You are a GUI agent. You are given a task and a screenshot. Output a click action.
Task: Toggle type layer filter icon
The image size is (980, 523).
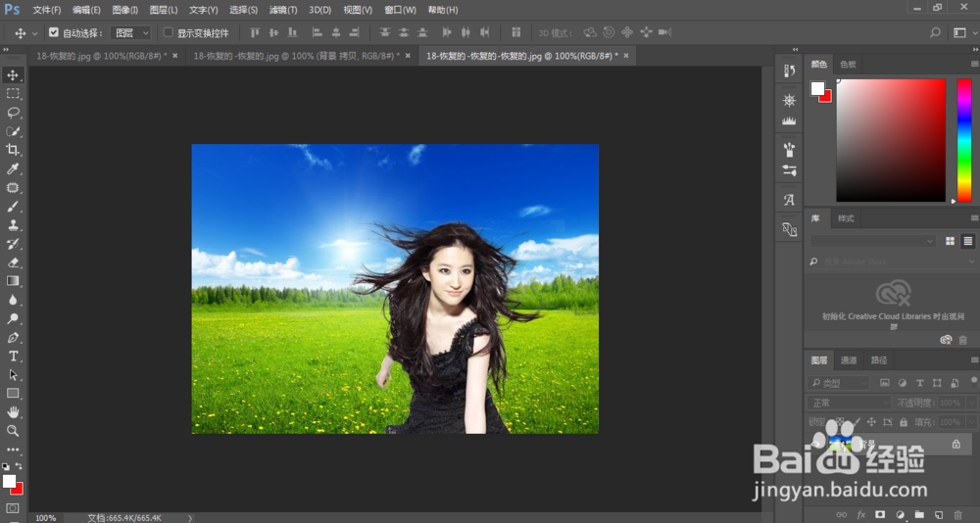click(x=919, y=383)
